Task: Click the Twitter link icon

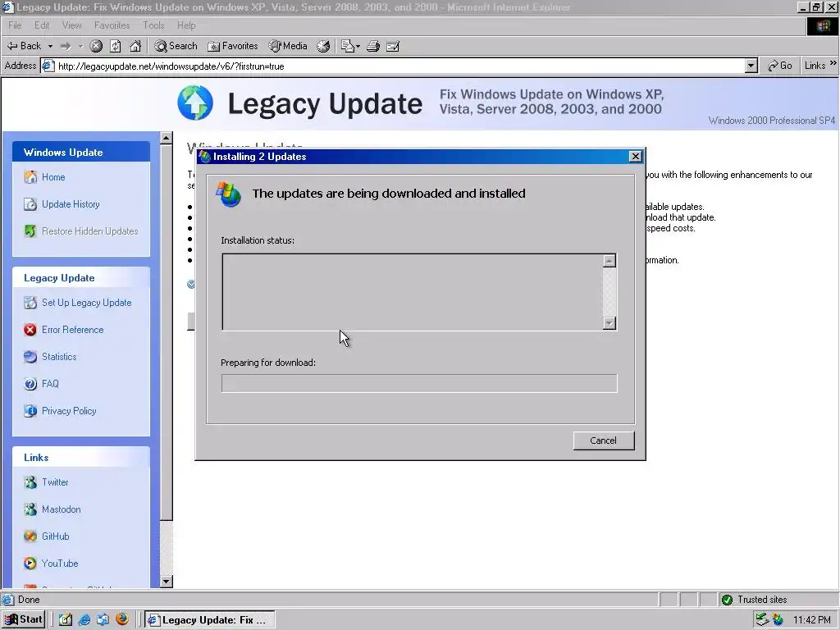Action: [30, 482]
